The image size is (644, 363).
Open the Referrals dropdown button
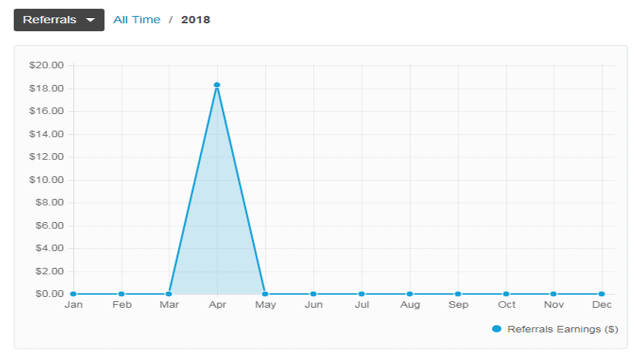59,20
